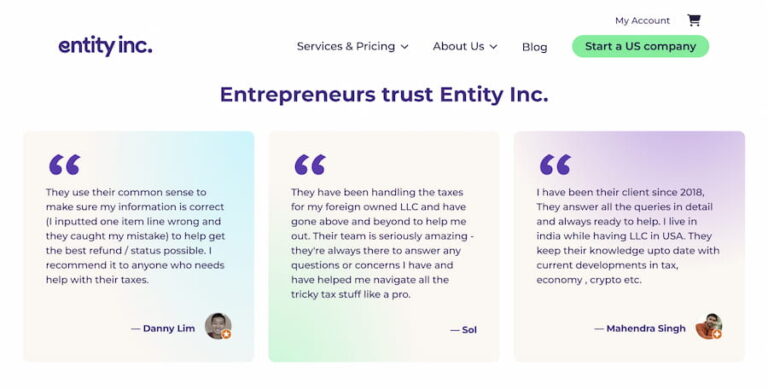Screen dimensions: 768x389
Task: Click the entity inc. logo
Action: (105, 46)
